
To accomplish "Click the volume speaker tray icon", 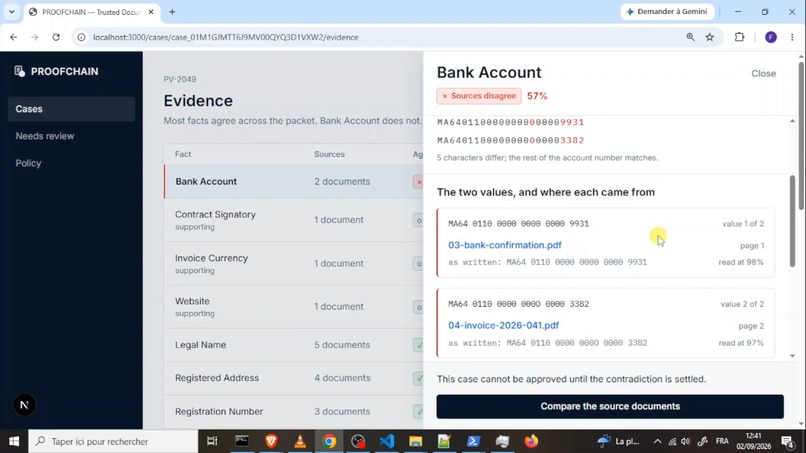I will pyautogui.click(x=685, y=441).
